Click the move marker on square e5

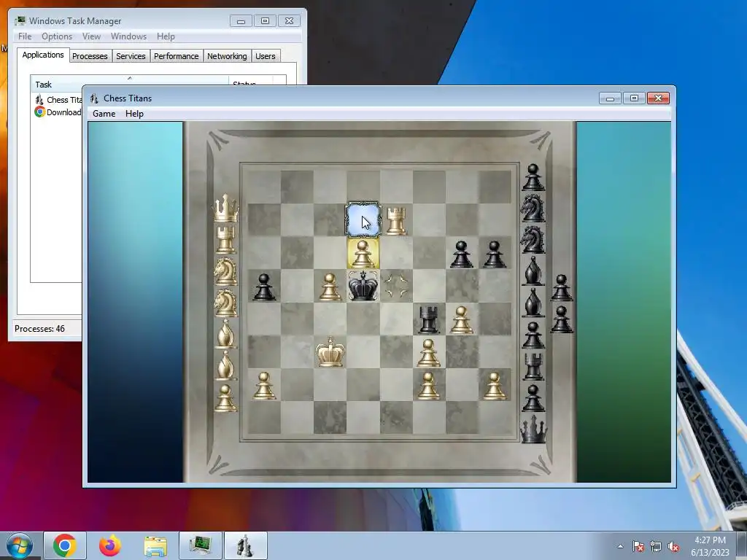click(396, 286)
